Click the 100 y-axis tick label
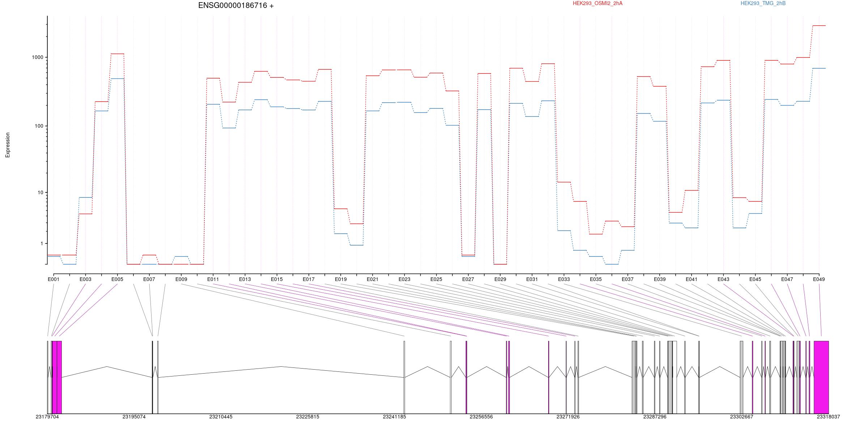The width and height of the screenshot is (868, 434). click(x=39, y=126)
